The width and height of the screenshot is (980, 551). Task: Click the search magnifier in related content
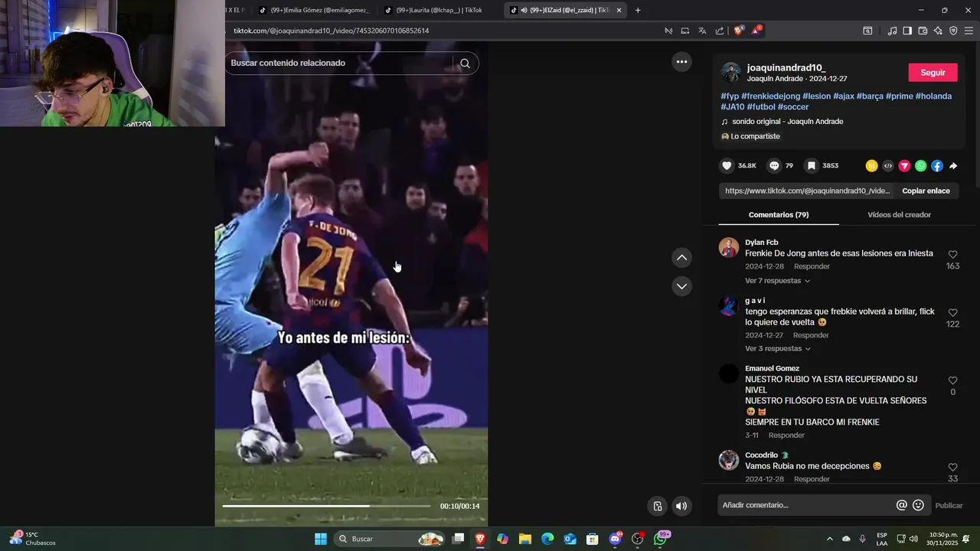coord(465,64)
